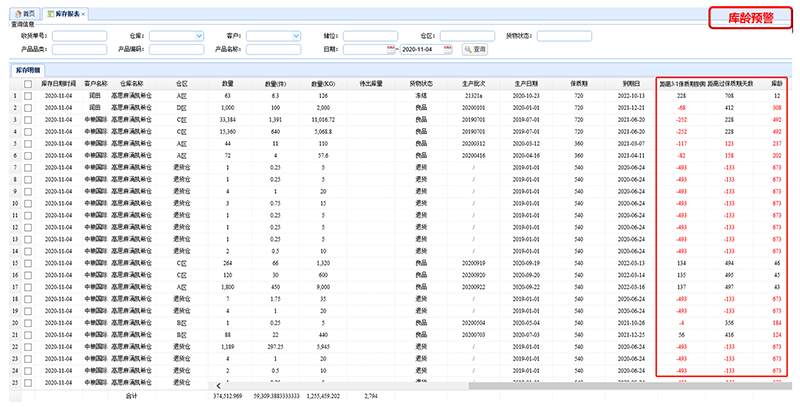The height and width of the screenshot is (408, 800).
Task: Sort by the 库龄 column header
Action: [x=777, y=84]
